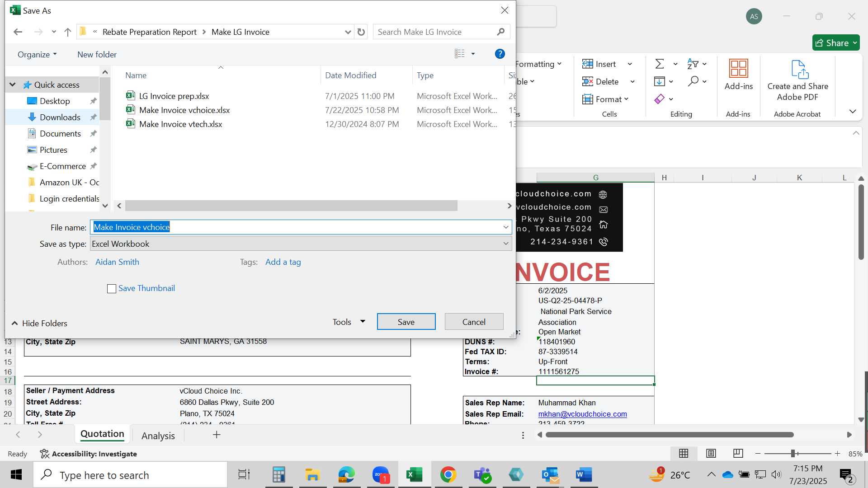Open the Save as type dropdown

point(506,244)
